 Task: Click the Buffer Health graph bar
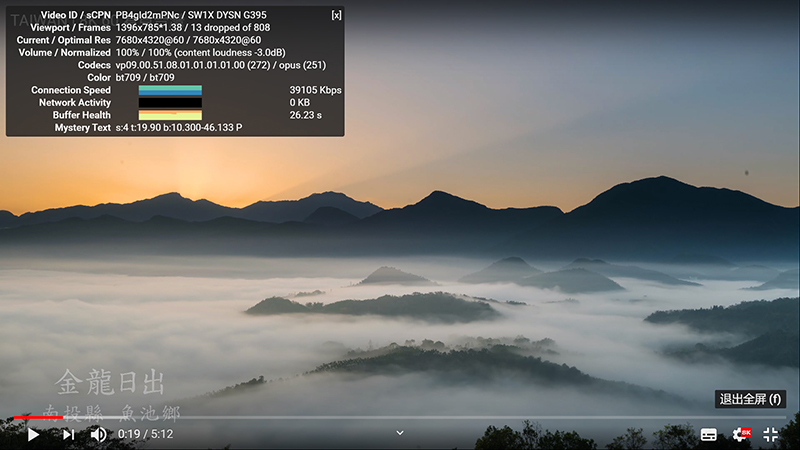tap(170, 115)
